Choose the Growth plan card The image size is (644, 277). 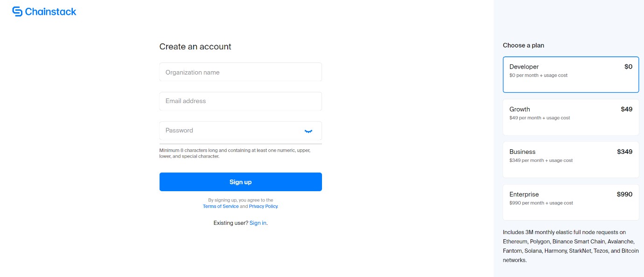(x=570, y=117)
